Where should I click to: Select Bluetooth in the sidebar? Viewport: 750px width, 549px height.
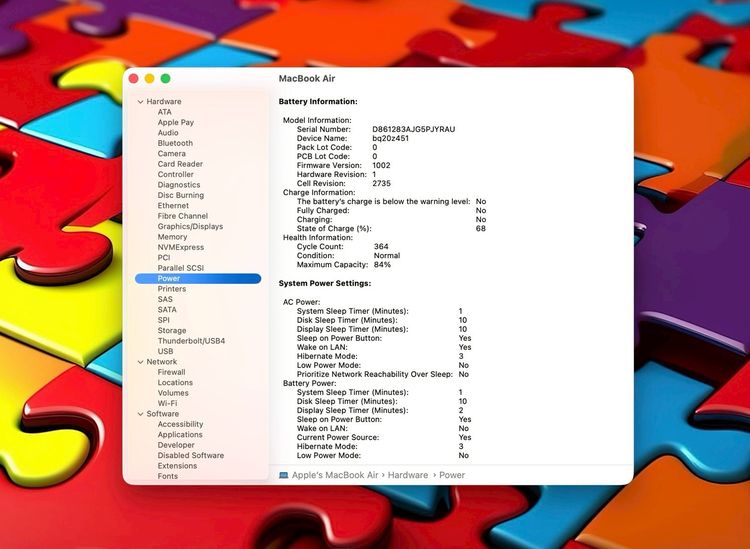click(x=175, y=143)
